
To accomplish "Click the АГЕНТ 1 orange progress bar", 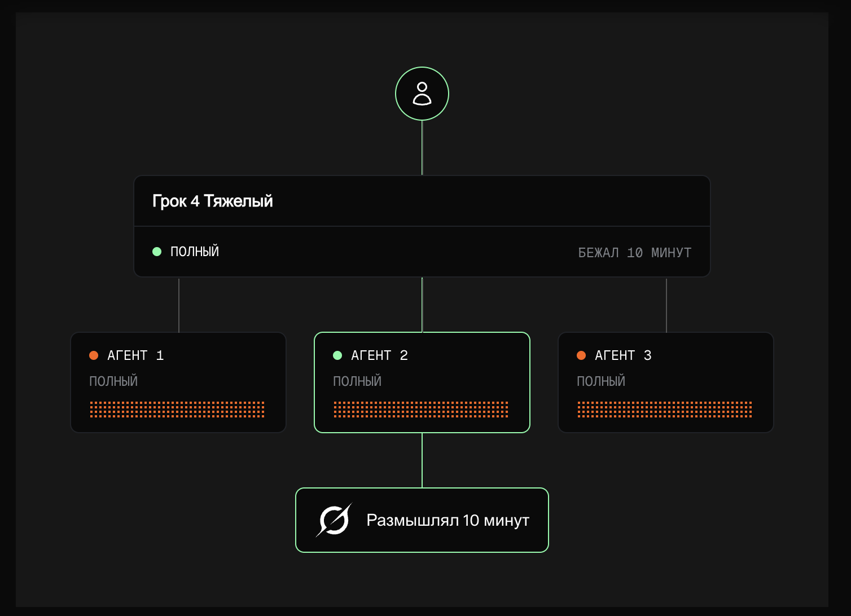I will pos(177,410).
